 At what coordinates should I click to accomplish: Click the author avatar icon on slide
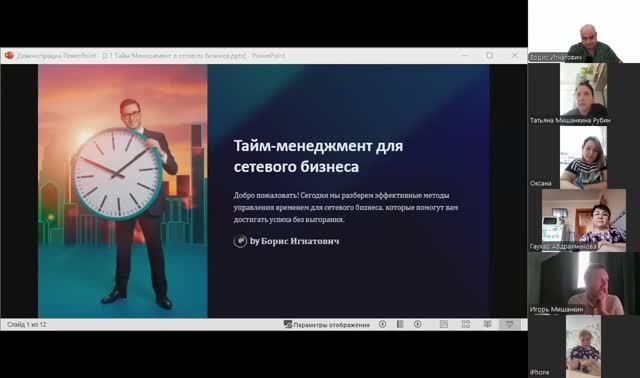pyautogui.click(x=240, y=241)
